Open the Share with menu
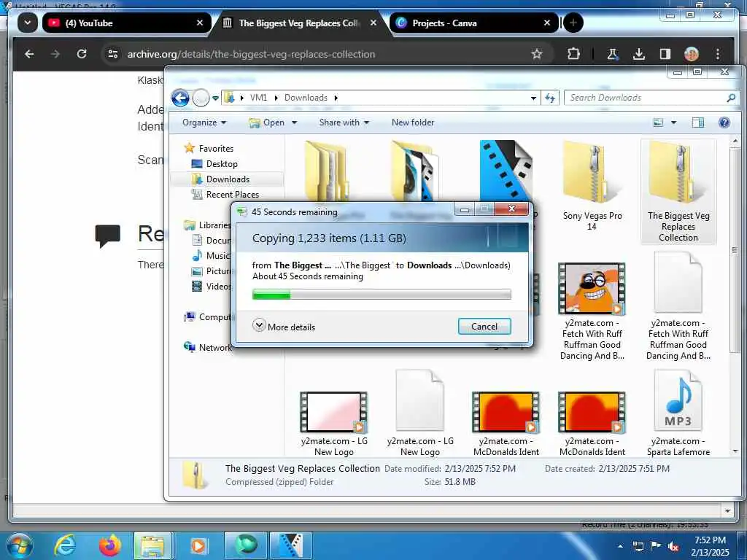 (344, 122)
